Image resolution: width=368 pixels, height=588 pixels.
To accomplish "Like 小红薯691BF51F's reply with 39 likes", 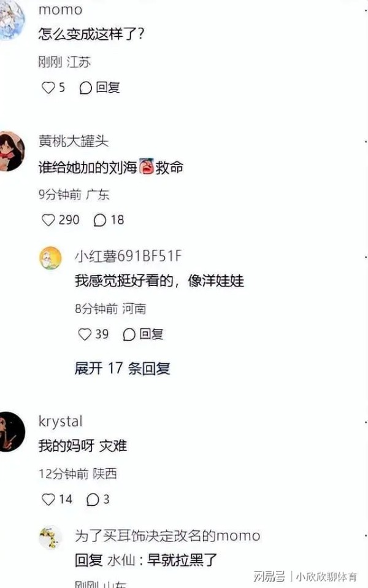I will pyautogui.click(x=85, y=334).
